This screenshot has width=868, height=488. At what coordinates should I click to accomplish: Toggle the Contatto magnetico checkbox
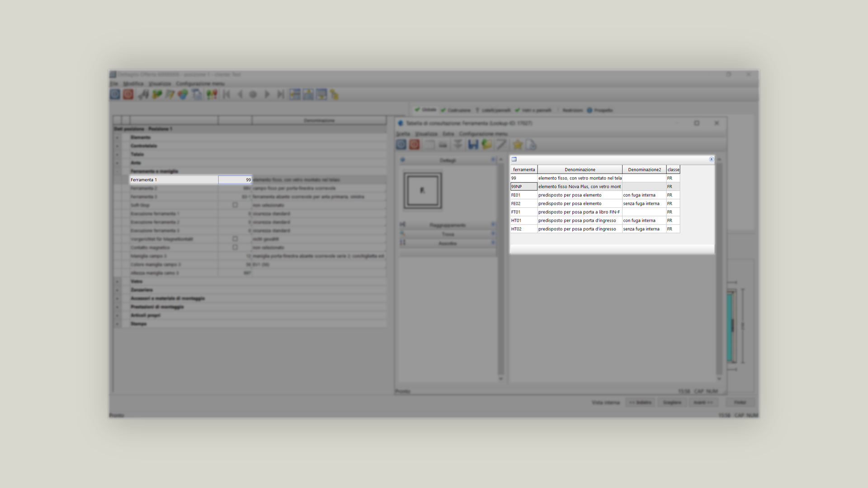coord(235,248)
